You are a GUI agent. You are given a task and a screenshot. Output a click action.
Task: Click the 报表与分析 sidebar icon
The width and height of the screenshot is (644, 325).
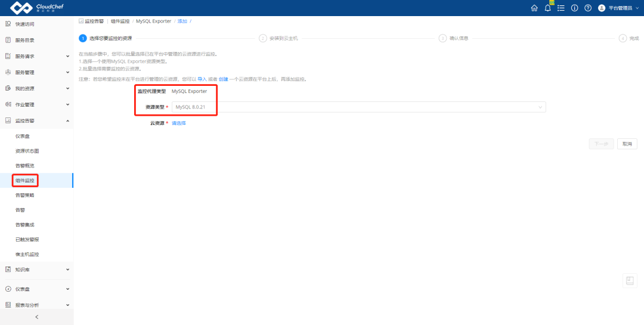pyautogui.click(x=8, y=305)
